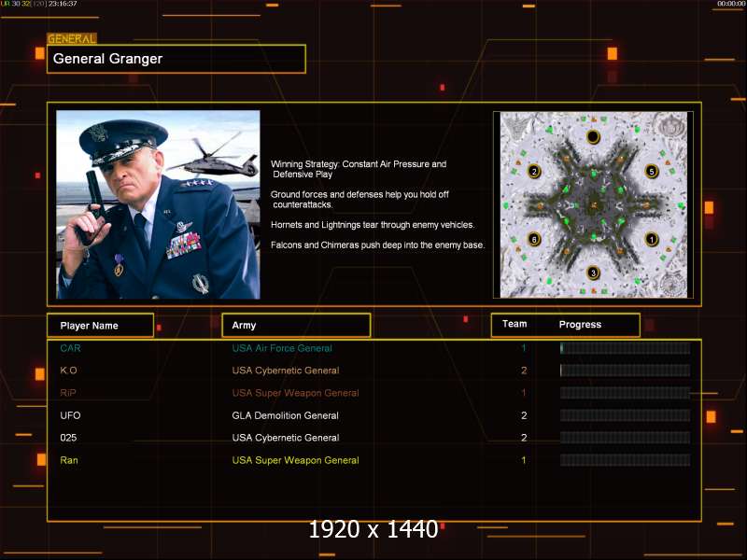
Task: Click General Granger's portrait image
Action: click(x=158, y=204)
